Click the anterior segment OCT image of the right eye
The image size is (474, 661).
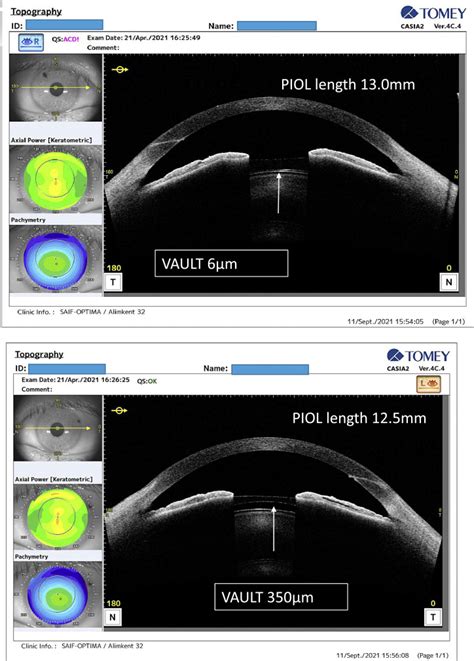tap(281, 173)
